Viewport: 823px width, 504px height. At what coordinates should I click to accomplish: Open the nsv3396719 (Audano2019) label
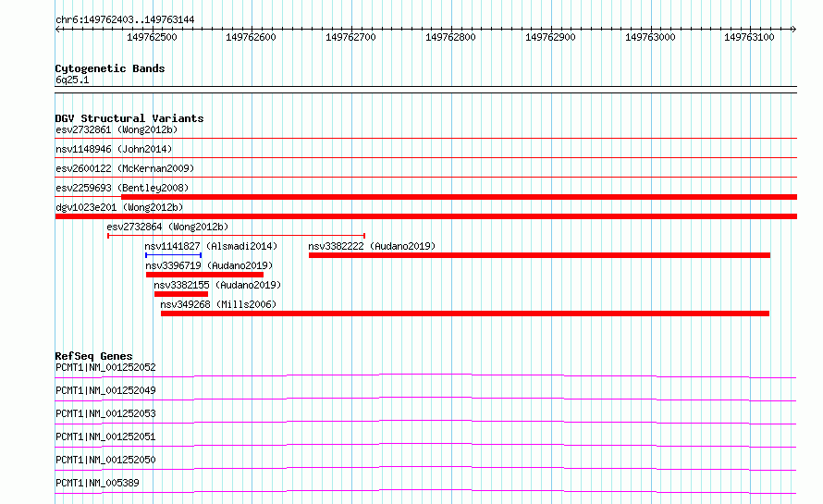pos(209,265)
